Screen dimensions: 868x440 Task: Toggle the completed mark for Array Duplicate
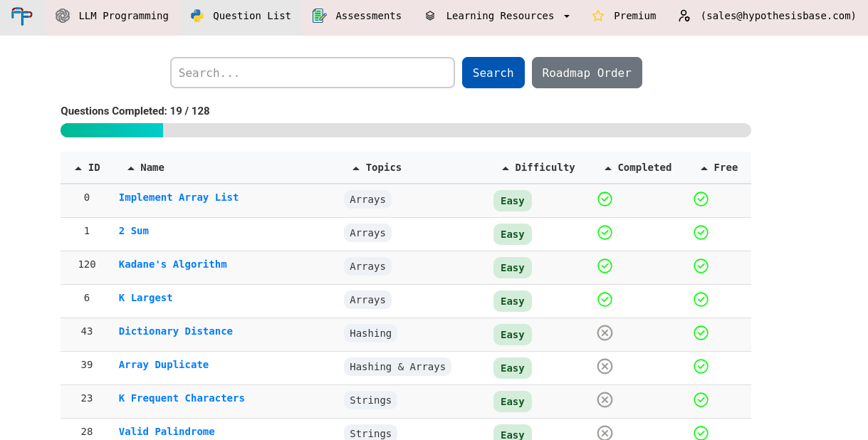click(605, 366)
